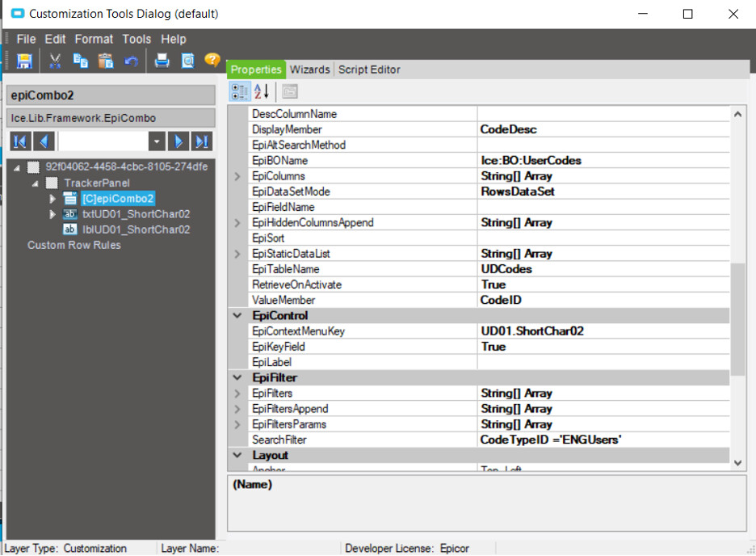
Task: Click the ValueMember value CodeID
Action: tap(501, 300)
